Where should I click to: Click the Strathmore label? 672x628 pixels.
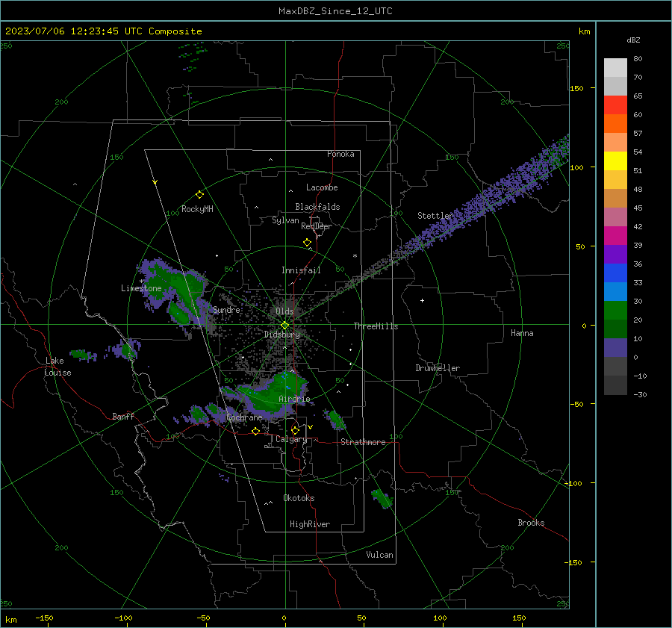(x=363, y=442)
